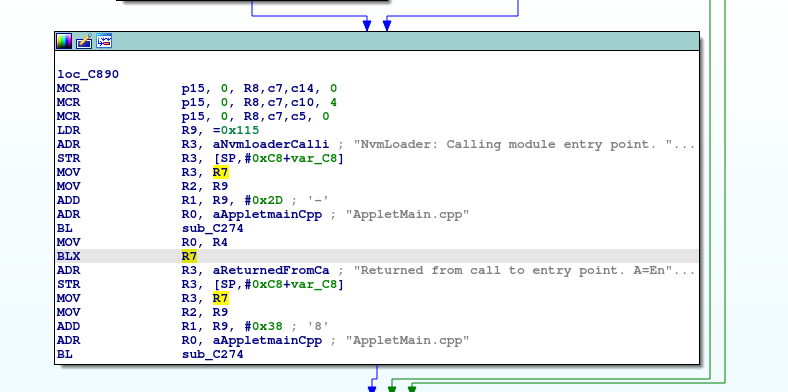Screen dimensions: 788x392
Task: Click second aAppletmainCpp operand
Action: [267, 340]
